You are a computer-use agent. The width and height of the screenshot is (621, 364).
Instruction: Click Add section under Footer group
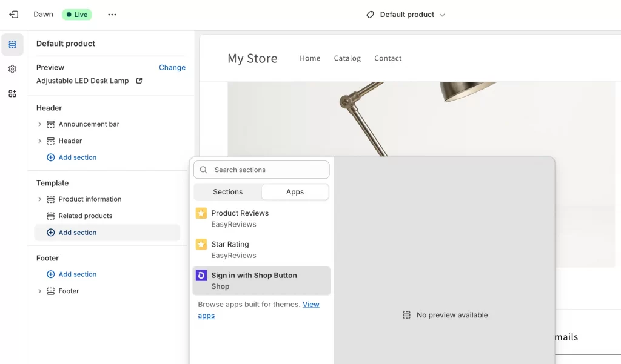click(72, 274)
